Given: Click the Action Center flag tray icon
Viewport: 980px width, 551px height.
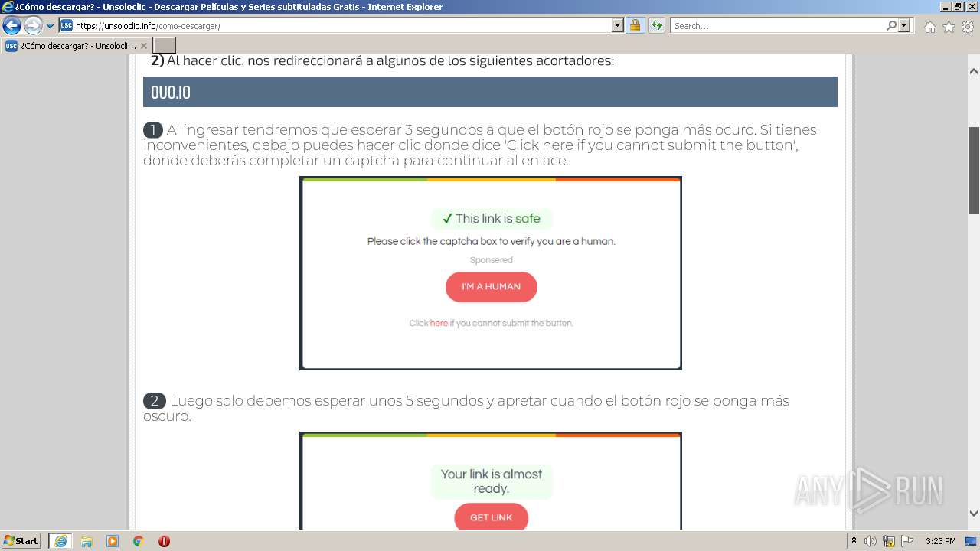Looking at the screenshot, I should (907, 541).
